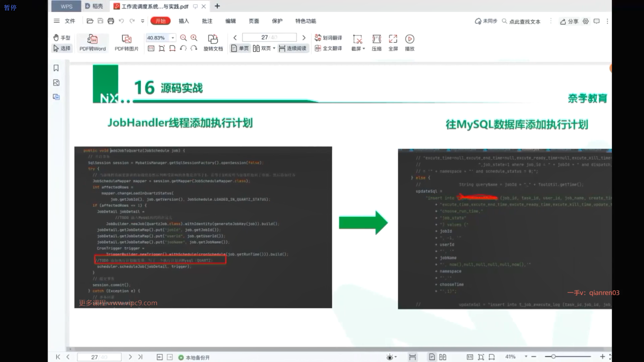This screenshot has width=644, height=362.
Task: Click the PDF转Word conversion icon
Action: click(92, 39)
